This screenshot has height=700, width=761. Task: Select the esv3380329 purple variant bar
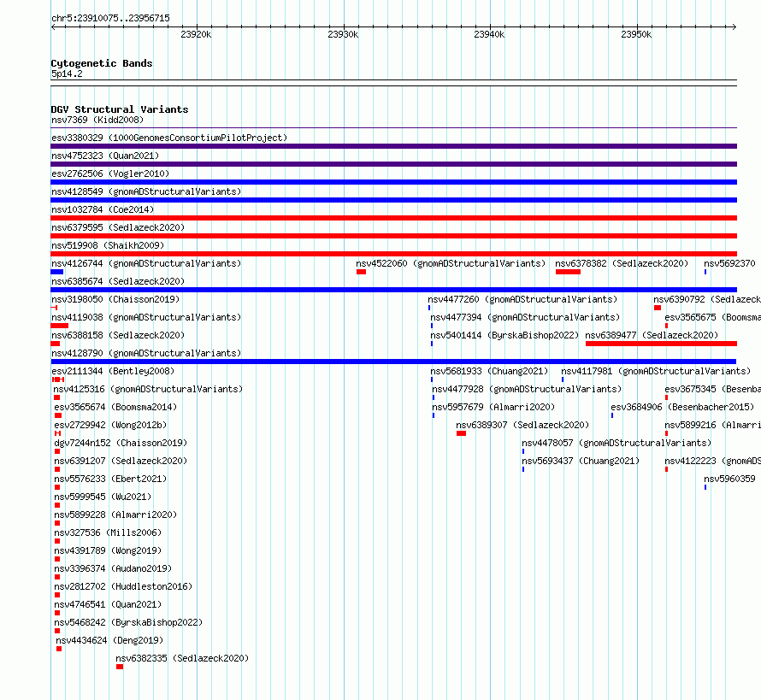pos(393,146)
